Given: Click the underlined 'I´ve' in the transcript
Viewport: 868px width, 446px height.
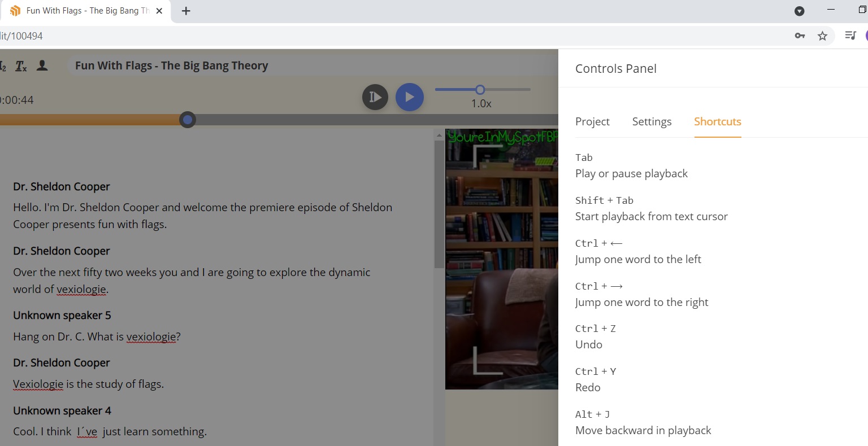Looking at the screenshot, I should point(87,431).
